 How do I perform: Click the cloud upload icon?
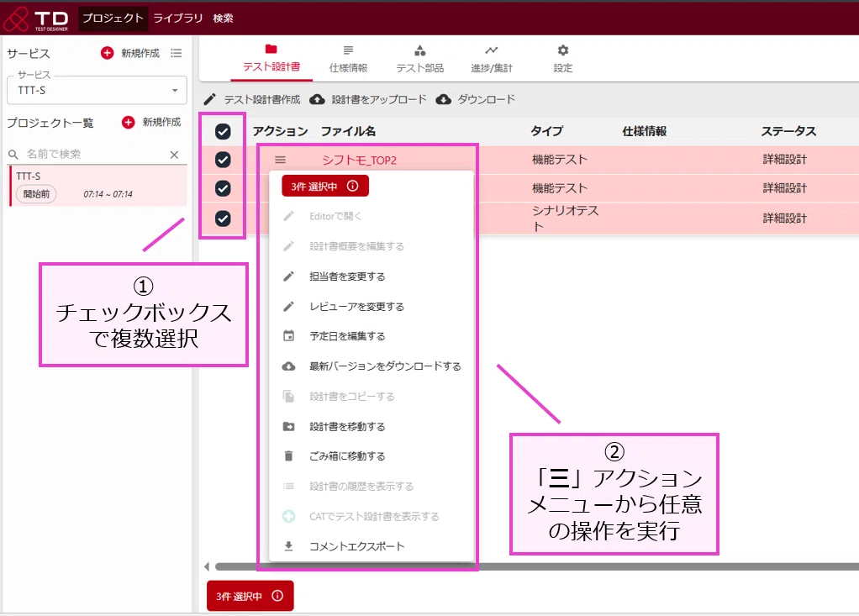click(x=317, y=100)
